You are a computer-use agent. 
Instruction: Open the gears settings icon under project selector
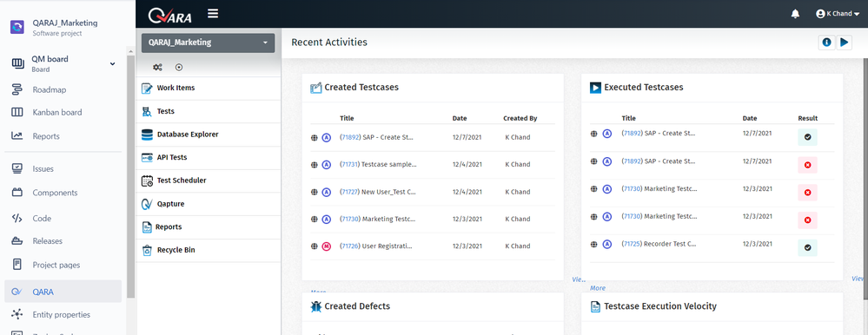coord(158,68)
